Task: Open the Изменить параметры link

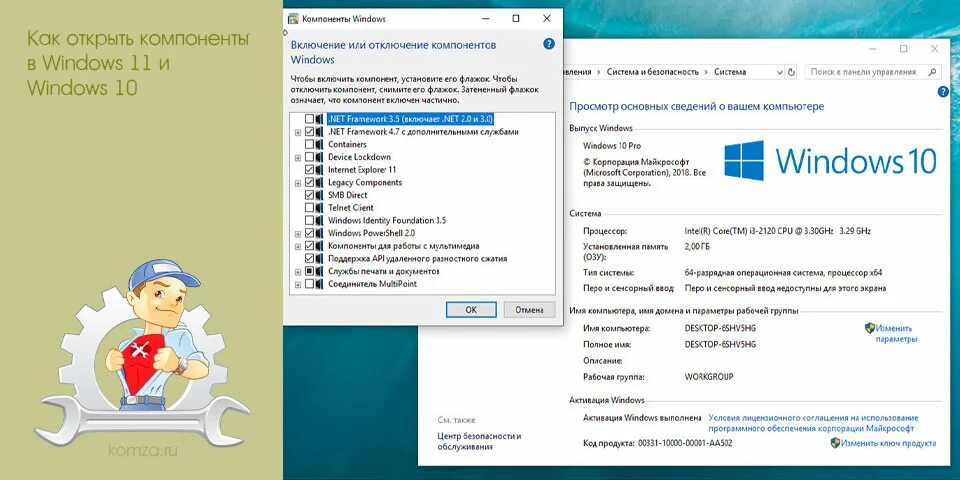Action: [896, 334]
